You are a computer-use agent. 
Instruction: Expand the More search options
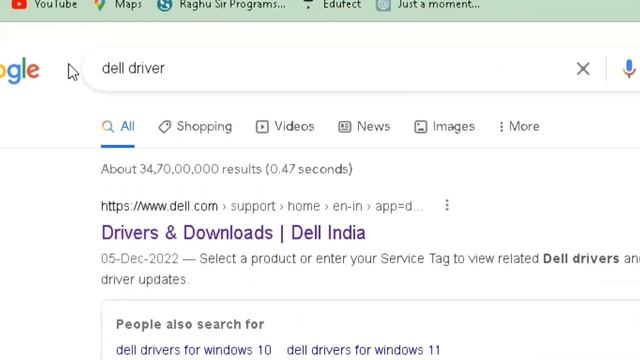point(519,127)
